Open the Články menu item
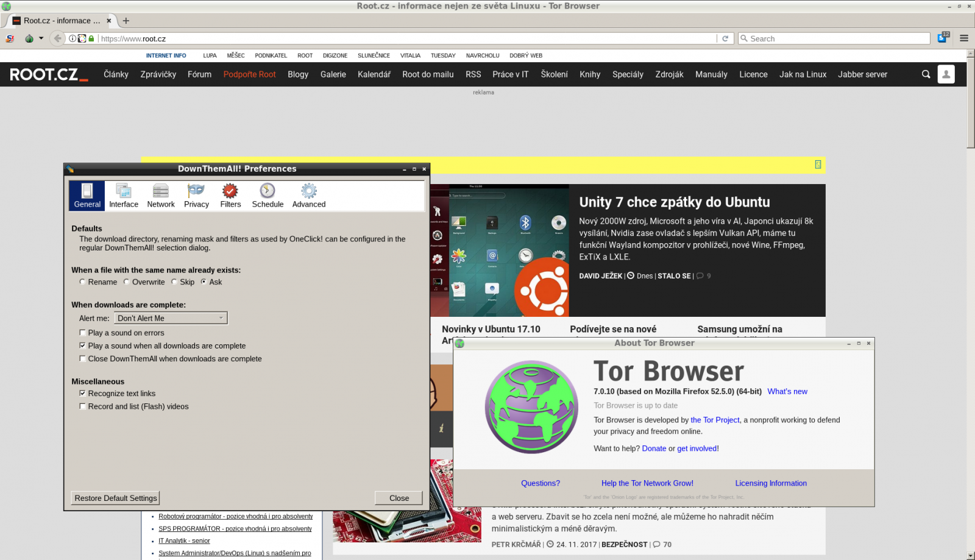The image size is (975, 560). [x=116, y=74]
